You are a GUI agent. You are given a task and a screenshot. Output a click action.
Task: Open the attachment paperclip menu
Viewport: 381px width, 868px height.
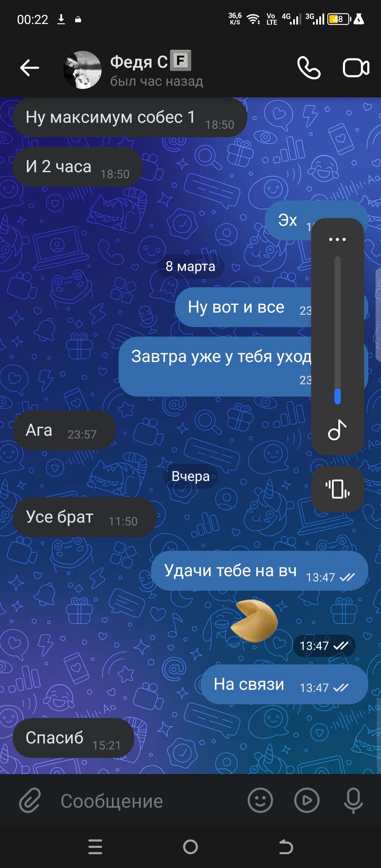30,800
